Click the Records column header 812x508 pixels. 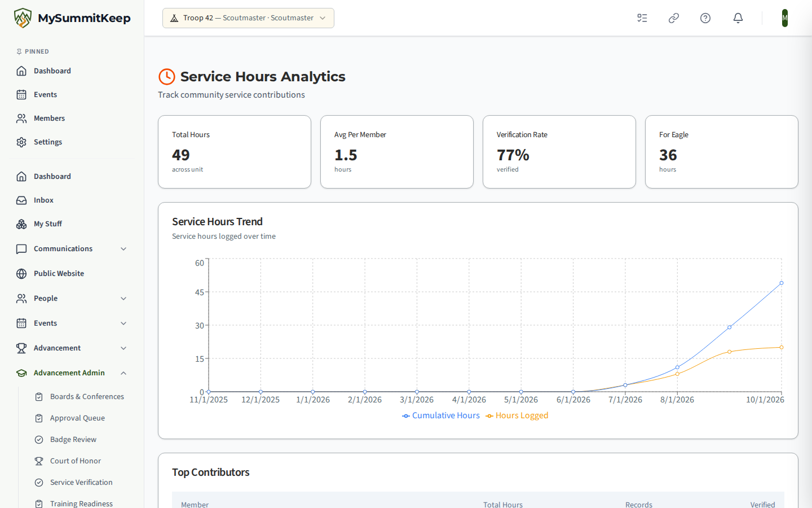pyautogui.click(x=639, y=505)
